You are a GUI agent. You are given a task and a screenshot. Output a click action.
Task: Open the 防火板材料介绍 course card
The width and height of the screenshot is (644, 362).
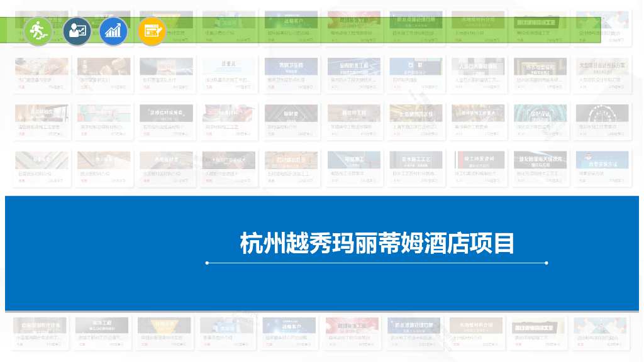(104, 168)
